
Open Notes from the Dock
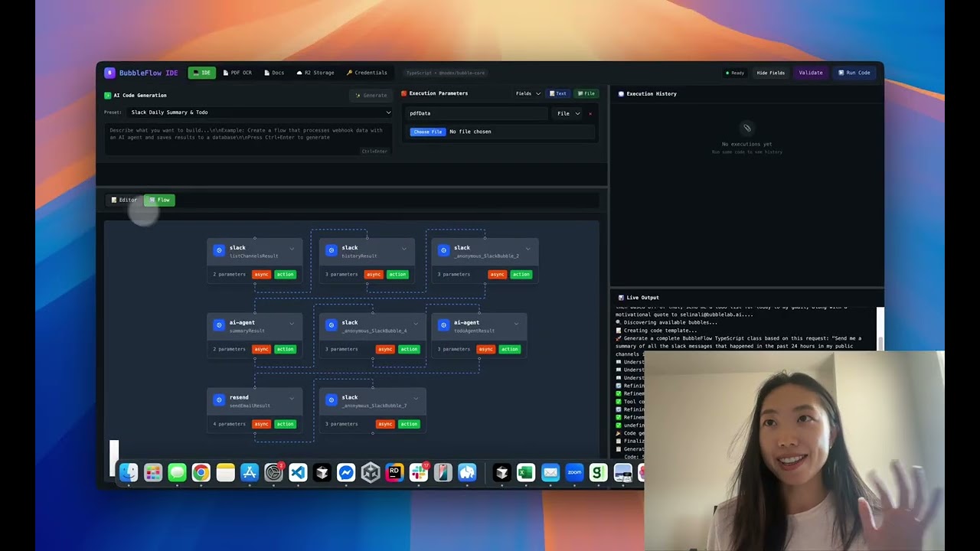(x=225, y=473)
